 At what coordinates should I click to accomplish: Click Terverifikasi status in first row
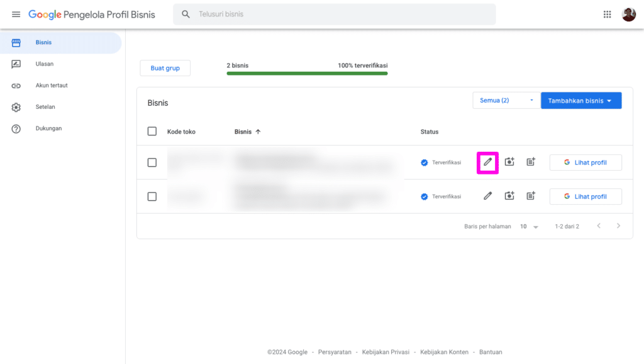click(447, 163)
